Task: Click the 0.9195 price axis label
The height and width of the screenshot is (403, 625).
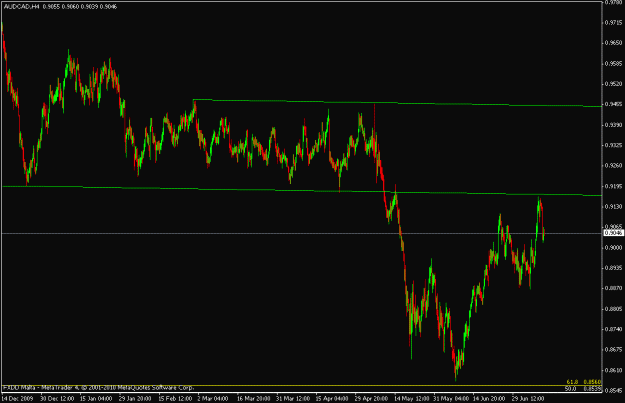Action: (x=614, y=186)
